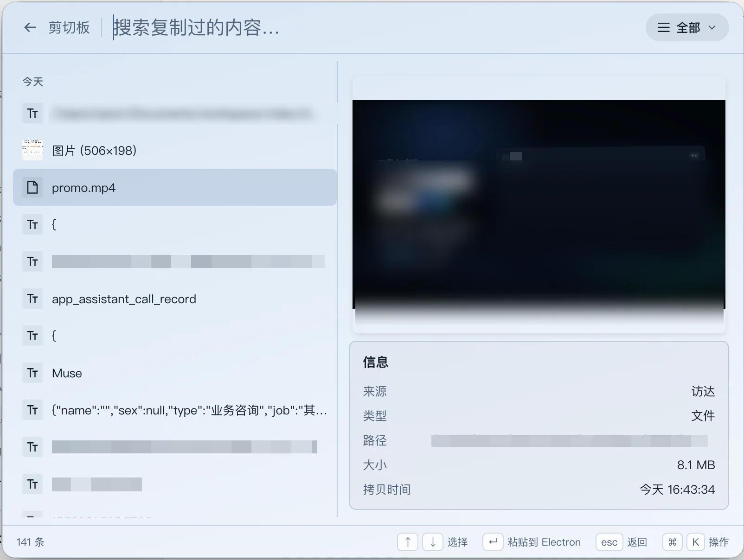The image size is (744, 560).
Task: Click the 今天 16:43:34 copy time value
Action: pos(678,490)
